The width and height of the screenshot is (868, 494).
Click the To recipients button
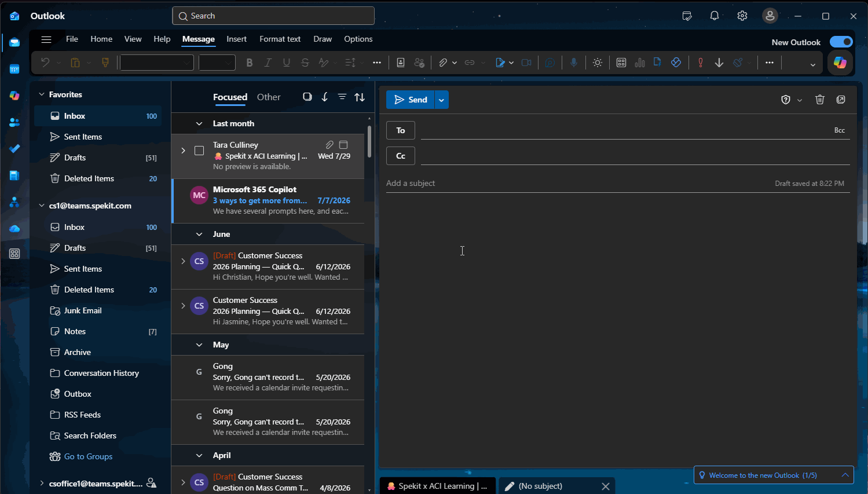click(401, 130)
